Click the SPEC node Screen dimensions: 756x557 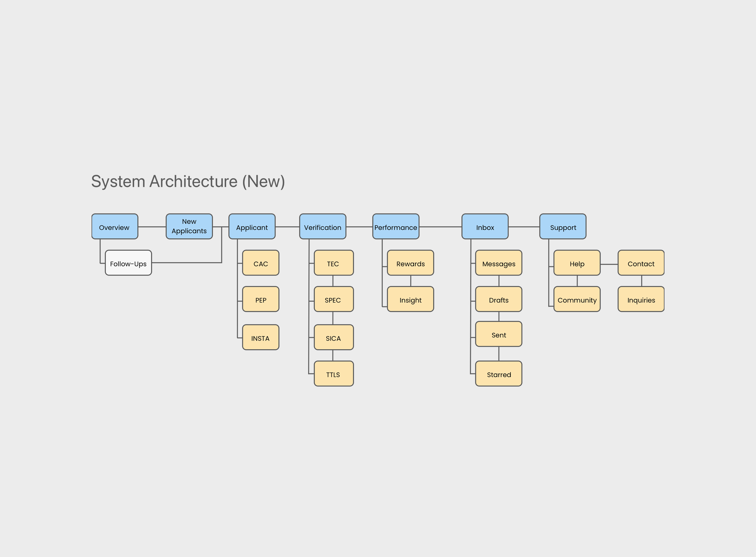coord(333,299)
